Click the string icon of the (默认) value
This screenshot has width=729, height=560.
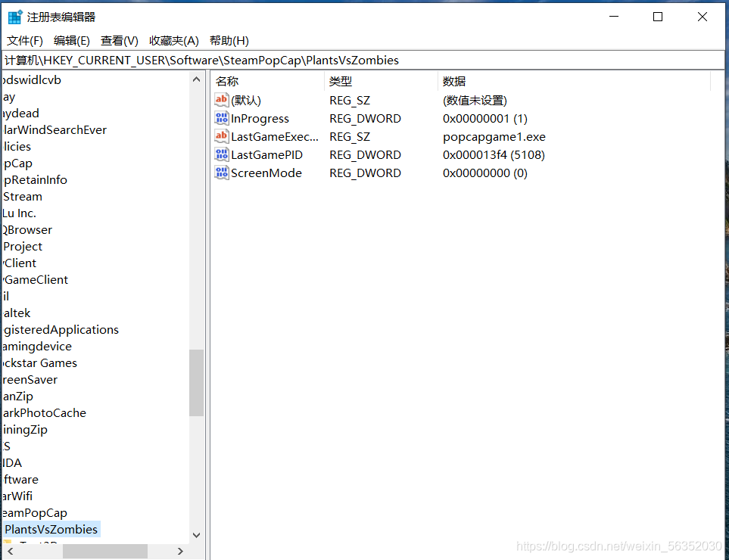[221, 99]
